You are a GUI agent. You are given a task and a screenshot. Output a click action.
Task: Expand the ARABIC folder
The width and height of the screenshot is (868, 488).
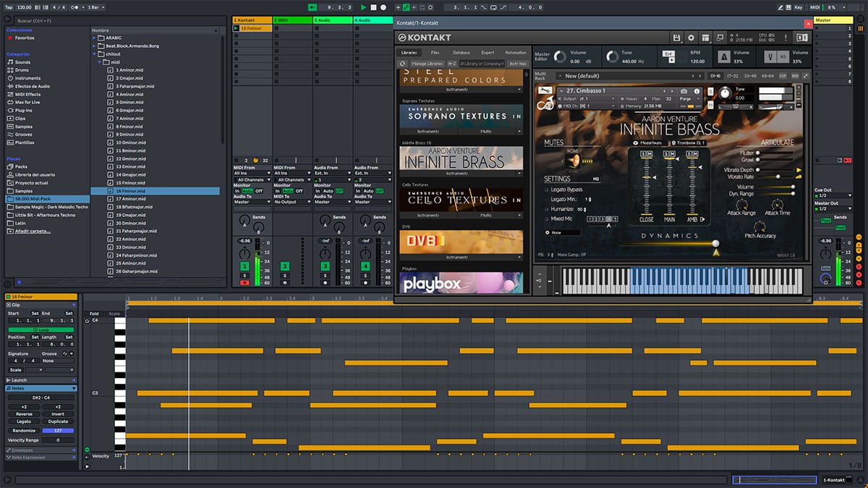click(94, 38)
